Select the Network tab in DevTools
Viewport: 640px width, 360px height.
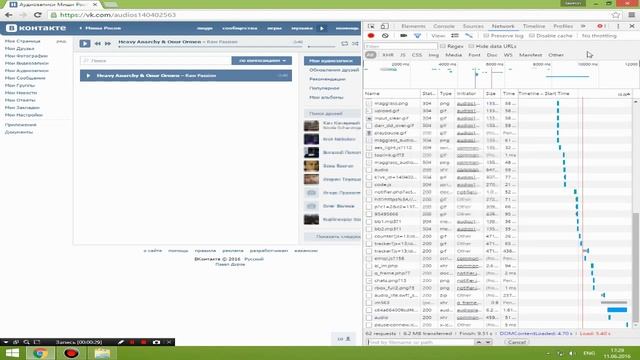coord(503,26)
